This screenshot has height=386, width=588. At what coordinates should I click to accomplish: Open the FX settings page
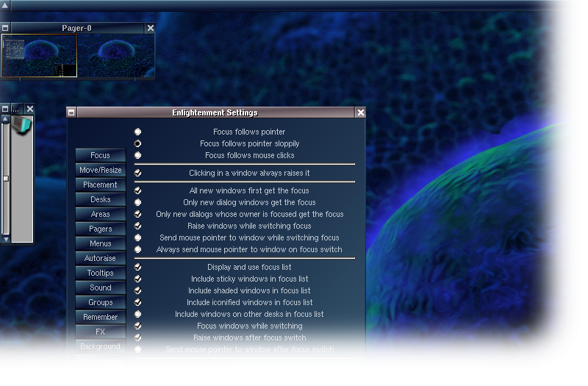(100, 332)
